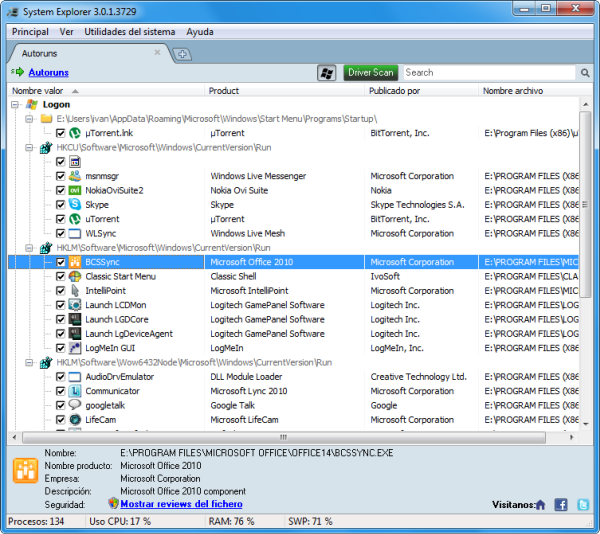Click the Communicator Lync icon
This screenshot has width=600, height=534.
point(75,391)
